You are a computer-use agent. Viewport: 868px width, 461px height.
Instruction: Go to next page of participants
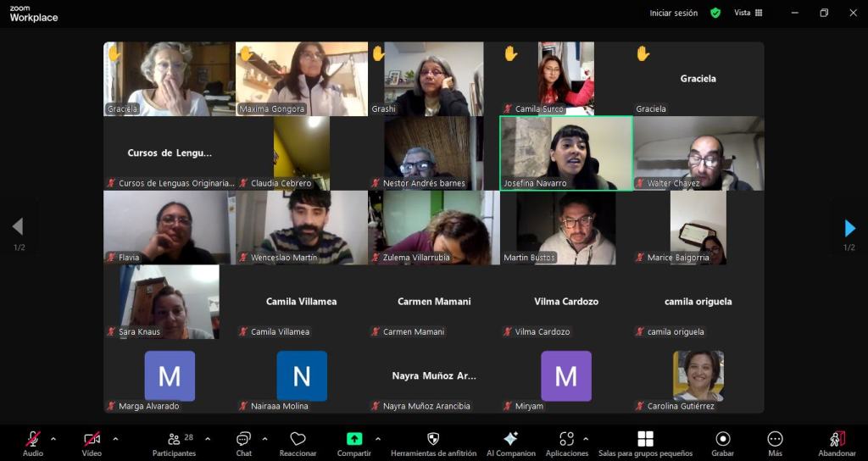click(x=849, y=227)
